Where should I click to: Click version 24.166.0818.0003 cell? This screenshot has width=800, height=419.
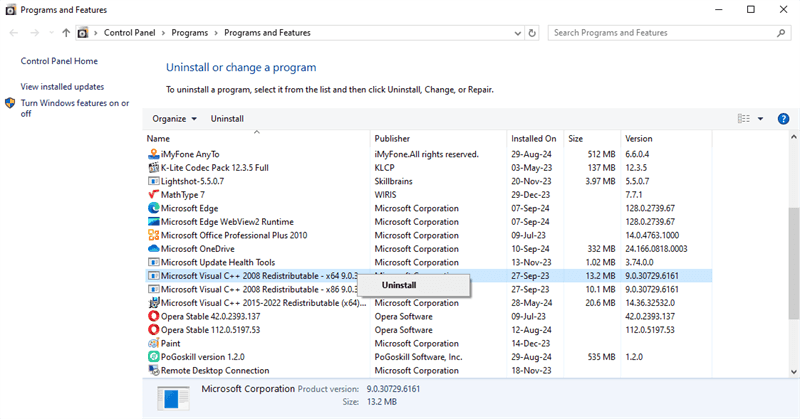coord(656,249)
